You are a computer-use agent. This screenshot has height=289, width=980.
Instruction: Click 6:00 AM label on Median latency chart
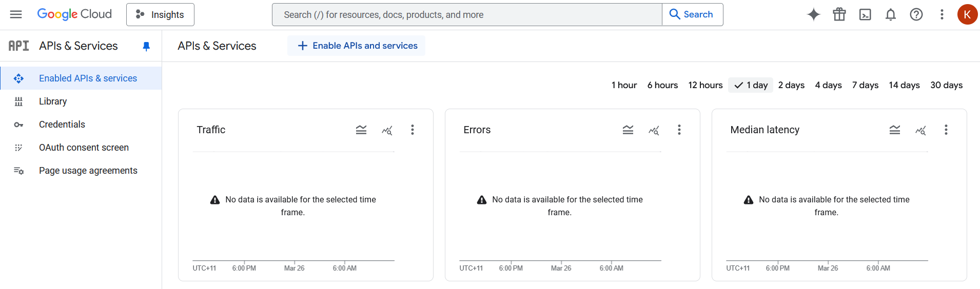point(878,268)
